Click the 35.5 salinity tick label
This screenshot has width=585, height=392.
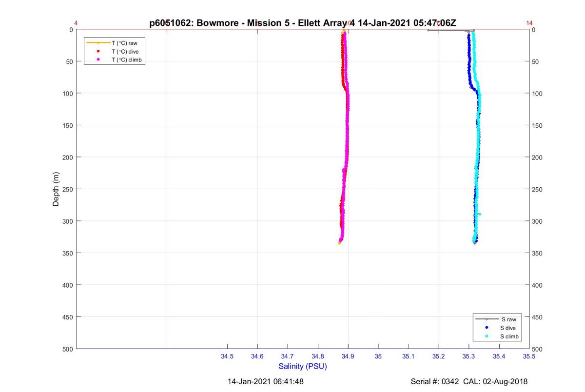[x=529, y=357]
